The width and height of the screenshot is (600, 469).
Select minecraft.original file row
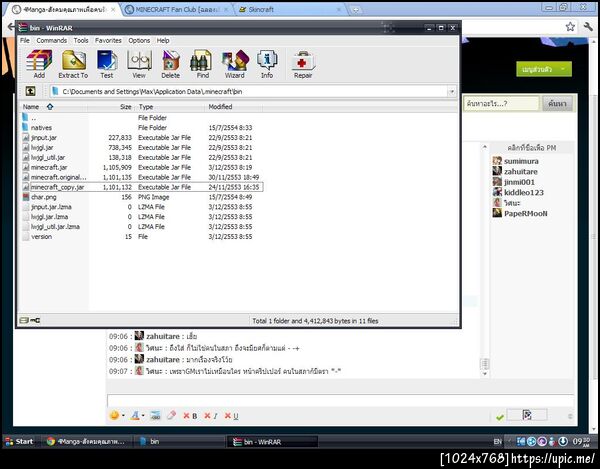coord(142,177)
